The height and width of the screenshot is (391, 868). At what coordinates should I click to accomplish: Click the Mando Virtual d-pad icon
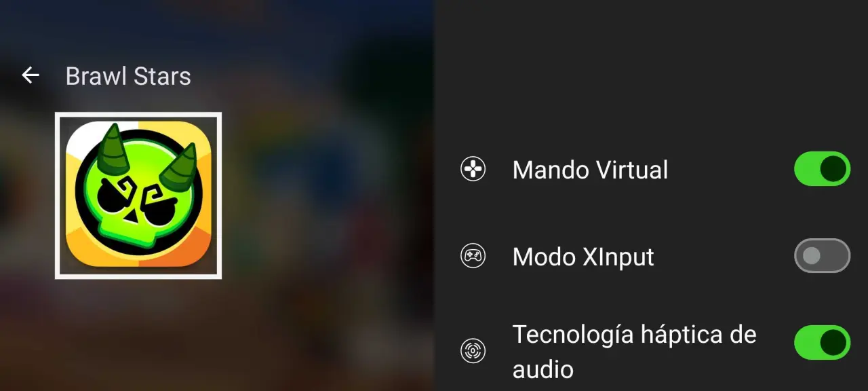pyautogui.click(x=473, y=168)
